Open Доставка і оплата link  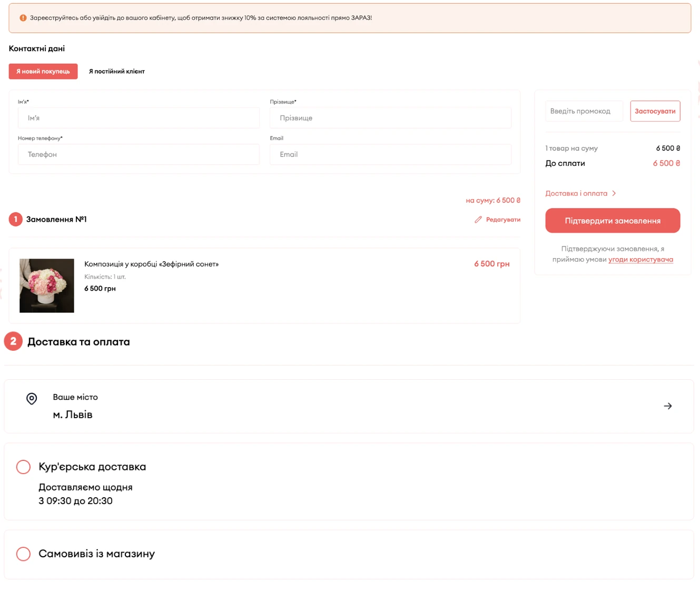point(576,193)
